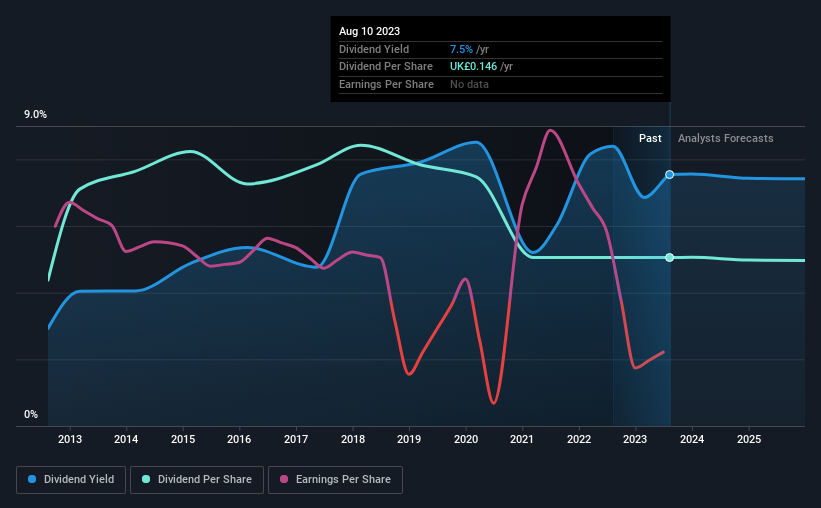Click the 2015 x-axis label
The height and width of the screenshot is (508, 821).
[183, 439]
